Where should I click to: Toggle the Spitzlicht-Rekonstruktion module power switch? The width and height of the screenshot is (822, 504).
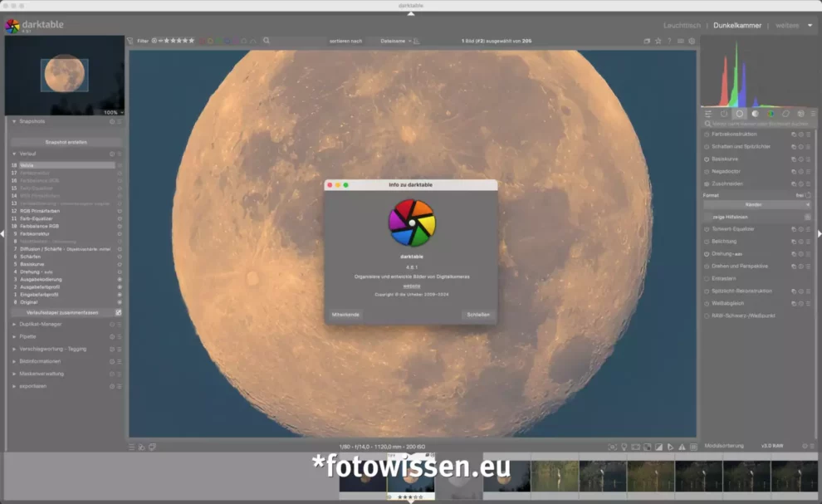[707, 291]
